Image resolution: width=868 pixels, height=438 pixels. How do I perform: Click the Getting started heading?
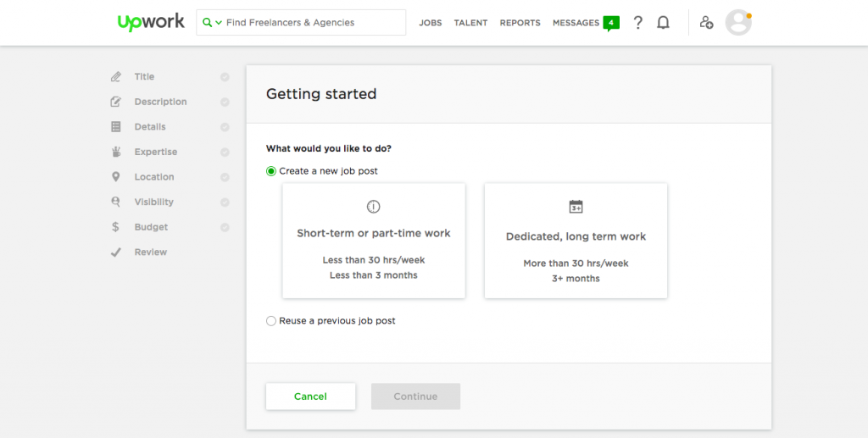(321, 94)
